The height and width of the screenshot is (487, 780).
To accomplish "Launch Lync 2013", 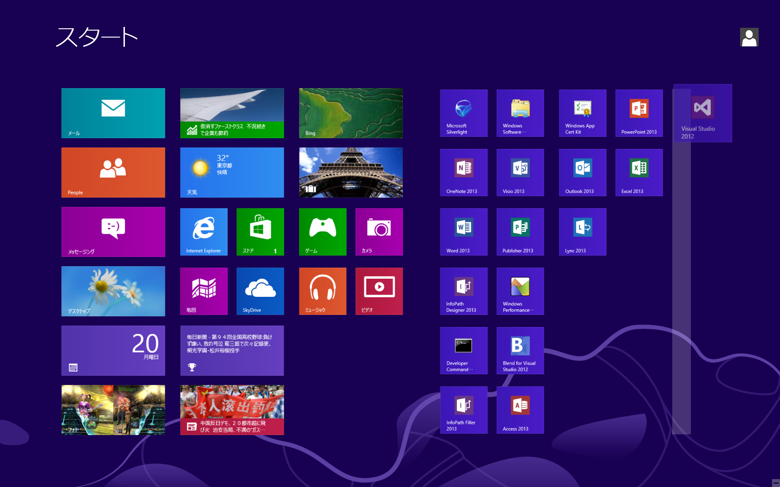I will pos(583,232).
